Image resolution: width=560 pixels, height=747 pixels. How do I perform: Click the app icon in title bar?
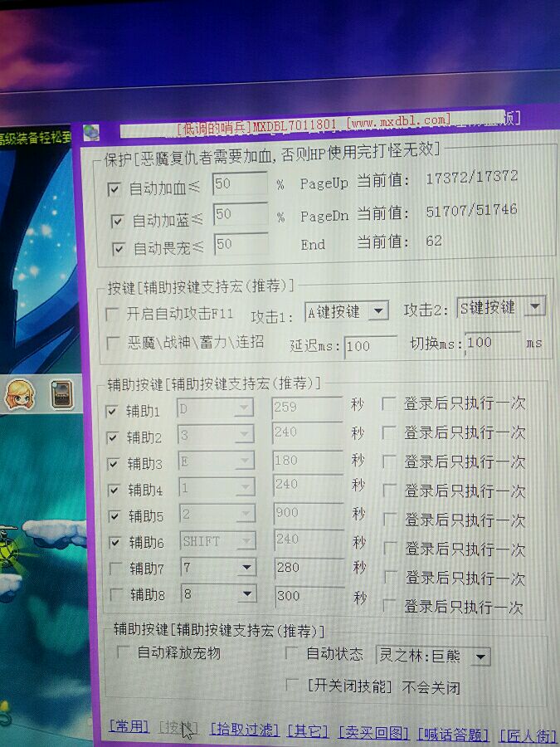[91, 133]
